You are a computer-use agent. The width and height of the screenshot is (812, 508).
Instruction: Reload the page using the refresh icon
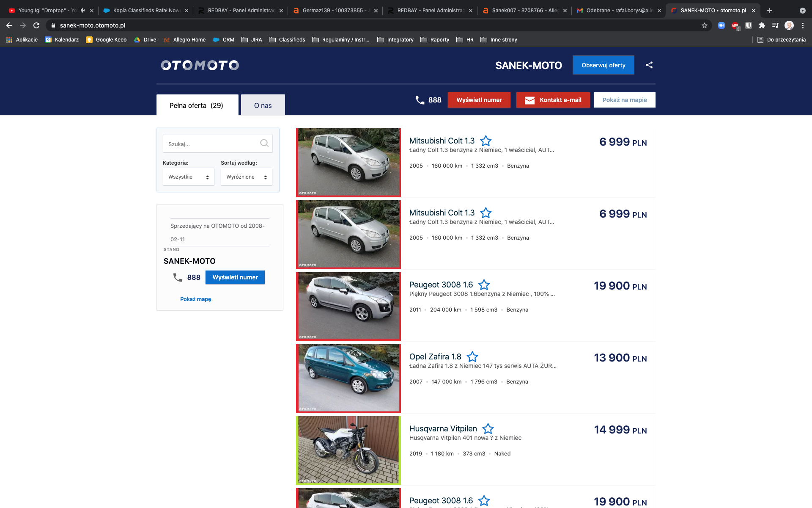click(36, 25)
